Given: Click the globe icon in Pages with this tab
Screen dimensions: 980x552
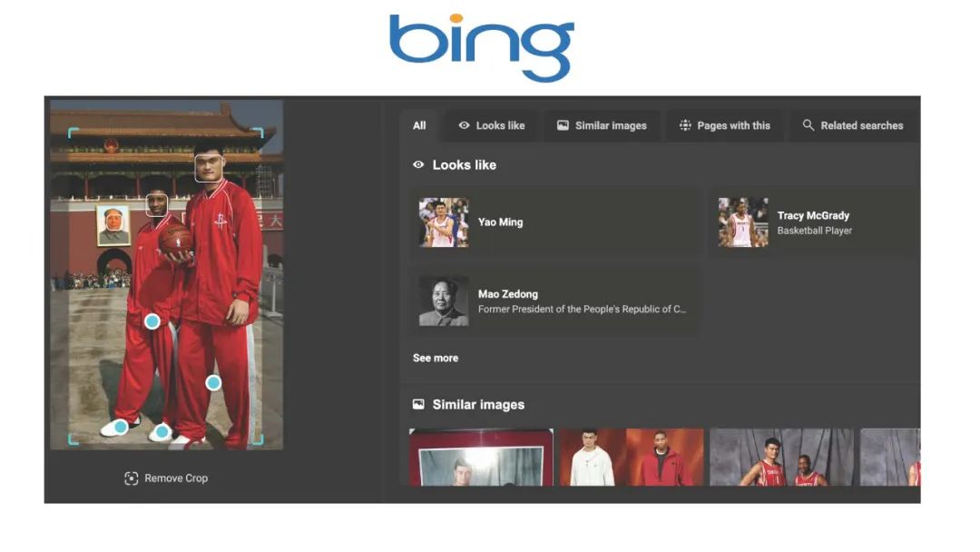Looking at the screenshot, I should click(685, 125).
